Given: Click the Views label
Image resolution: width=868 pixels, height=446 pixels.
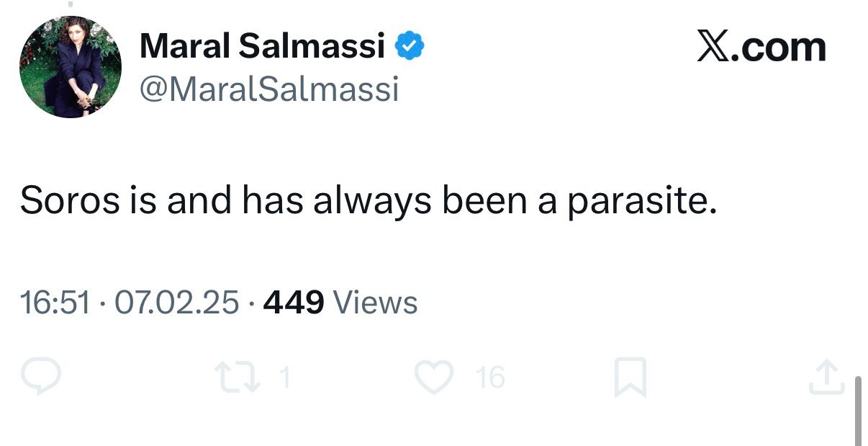Looking at the screenshot, I should point(376,303).
